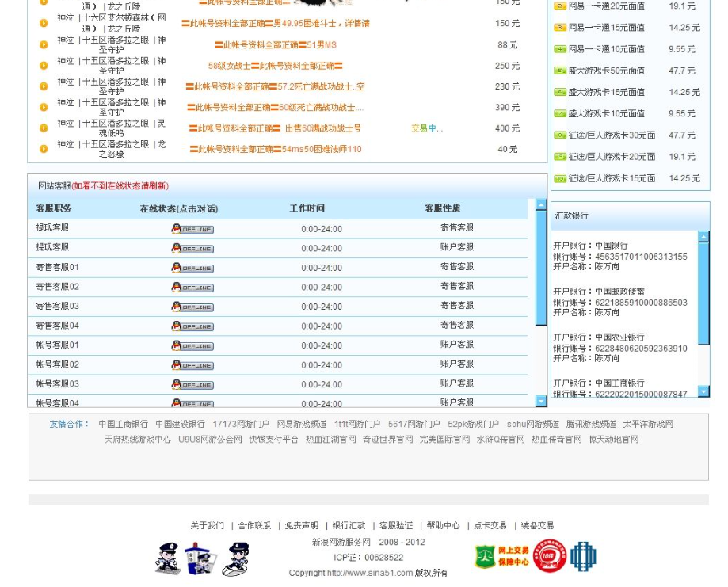Click rank 8 badge beside 征途/巨人游戏卡30元
Viewport: 728px width, 587px height.
(560, 135)
